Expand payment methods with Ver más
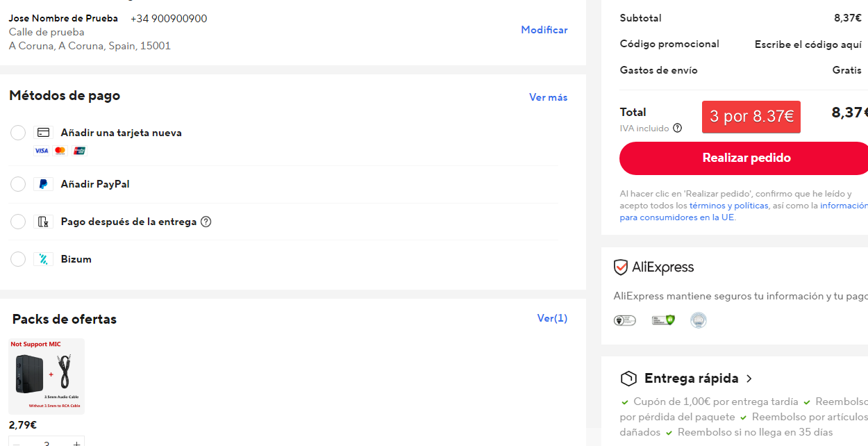The image size is (868, 446). [x=548, y=97]
